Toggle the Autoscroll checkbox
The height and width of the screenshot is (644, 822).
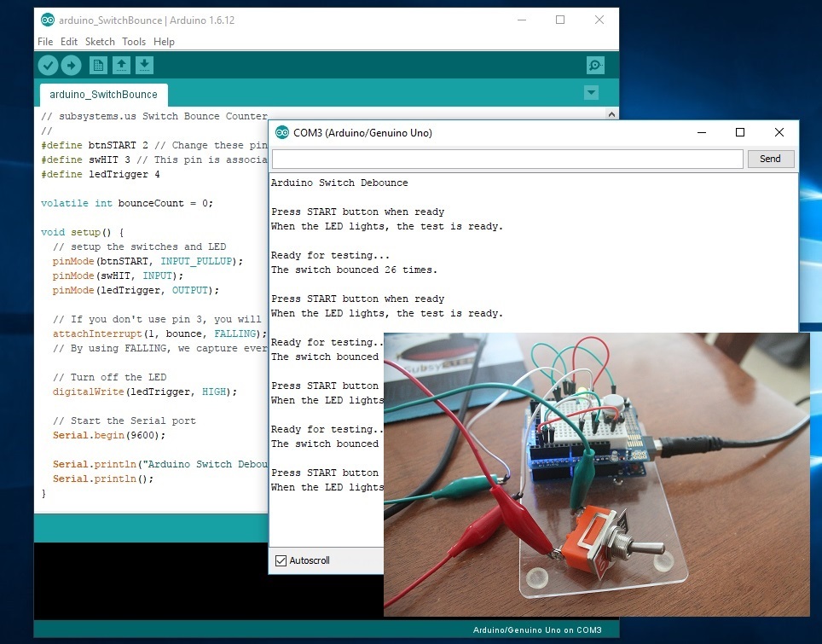[281, 560]
